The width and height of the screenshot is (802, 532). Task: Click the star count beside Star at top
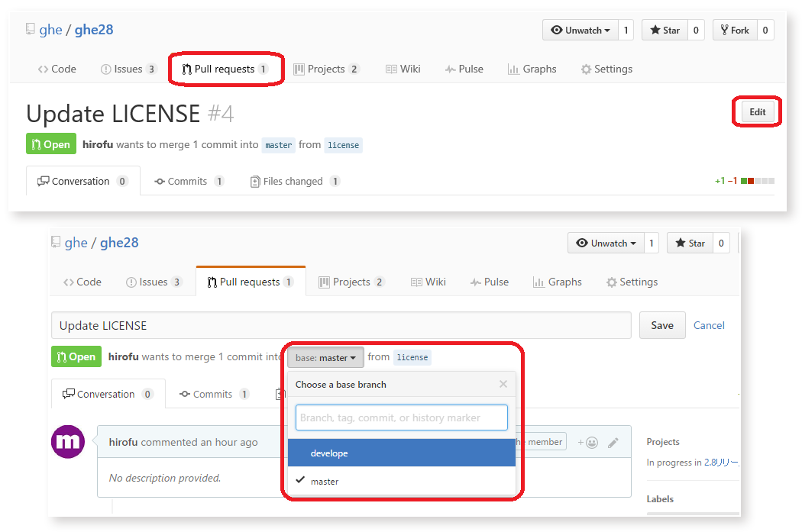[x=696, y=31]
